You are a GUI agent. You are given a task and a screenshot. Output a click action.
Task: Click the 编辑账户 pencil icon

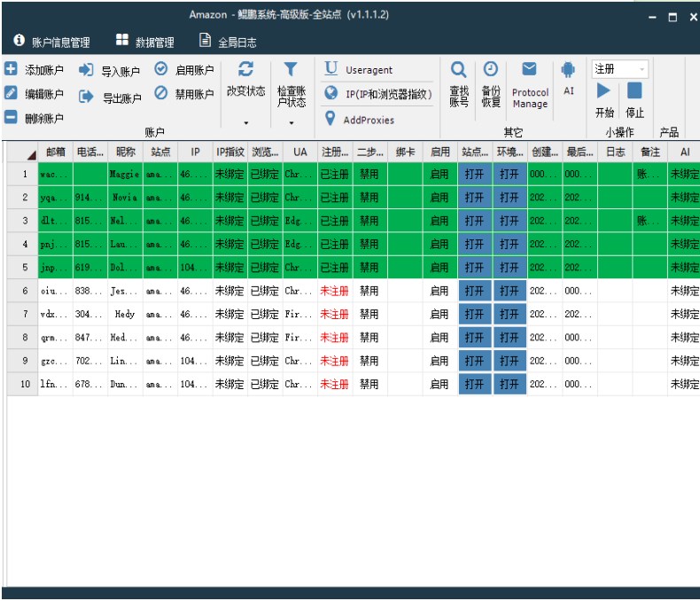(x=11, y=93)
